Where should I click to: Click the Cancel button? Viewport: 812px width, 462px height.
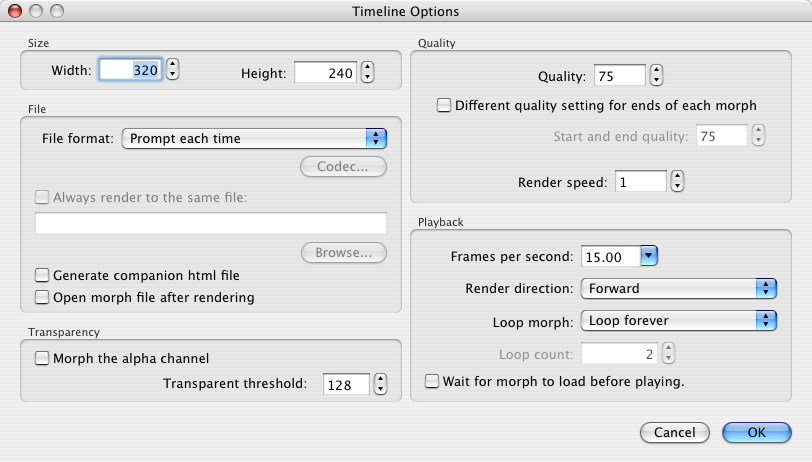point(674,432)
